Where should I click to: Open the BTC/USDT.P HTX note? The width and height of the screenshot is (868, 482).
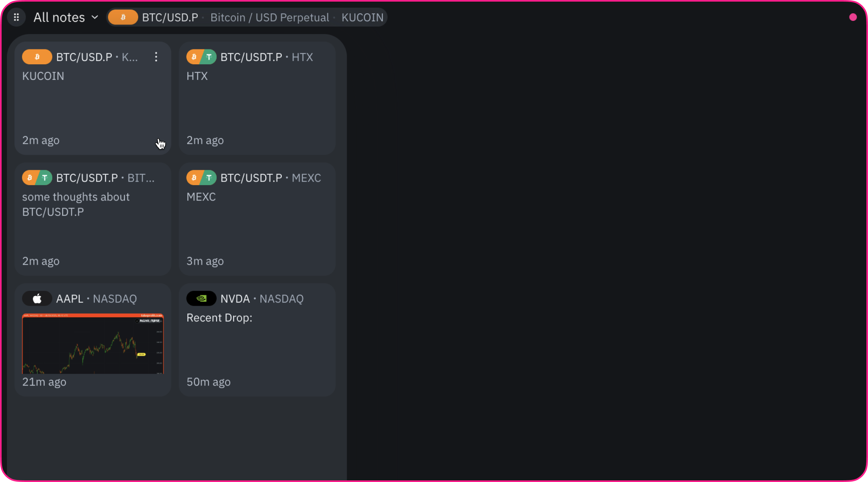click(257, 98)
